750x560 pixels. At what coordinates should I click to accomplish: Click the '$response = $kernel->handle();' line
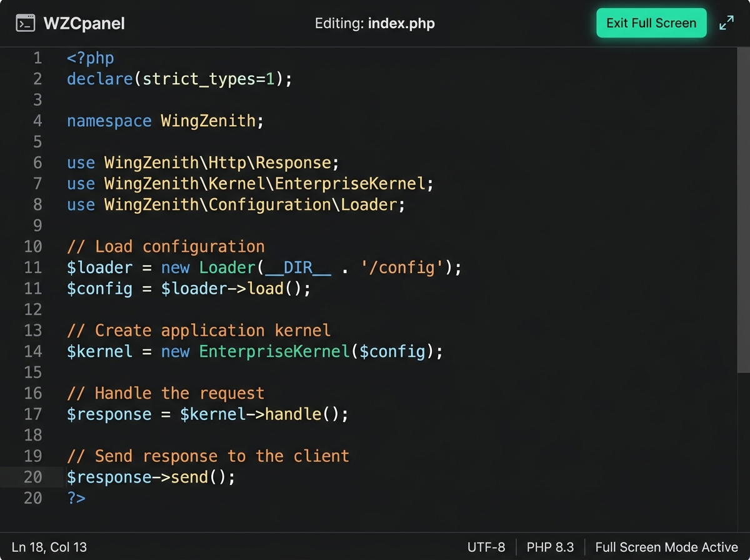(x=207, y=414)
